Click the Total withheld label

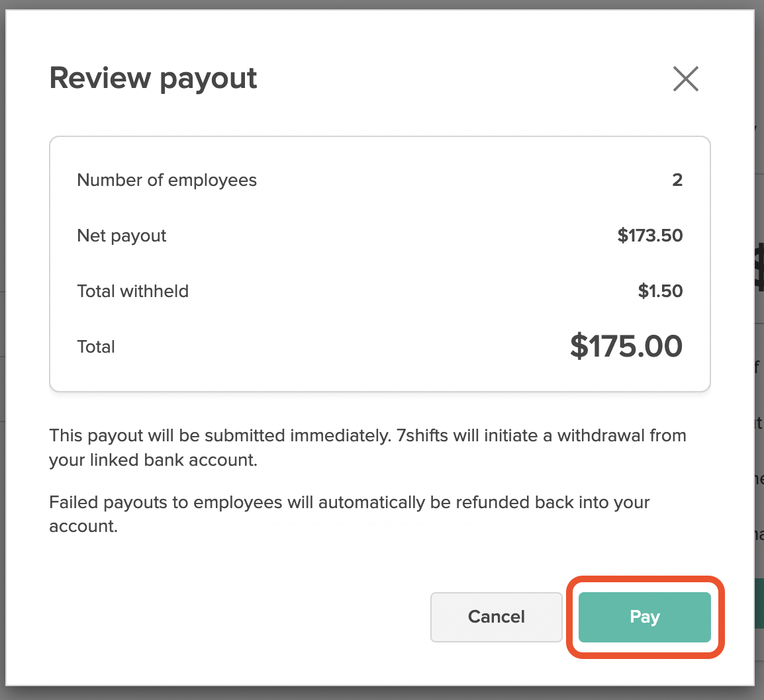(x=132, y=291)
